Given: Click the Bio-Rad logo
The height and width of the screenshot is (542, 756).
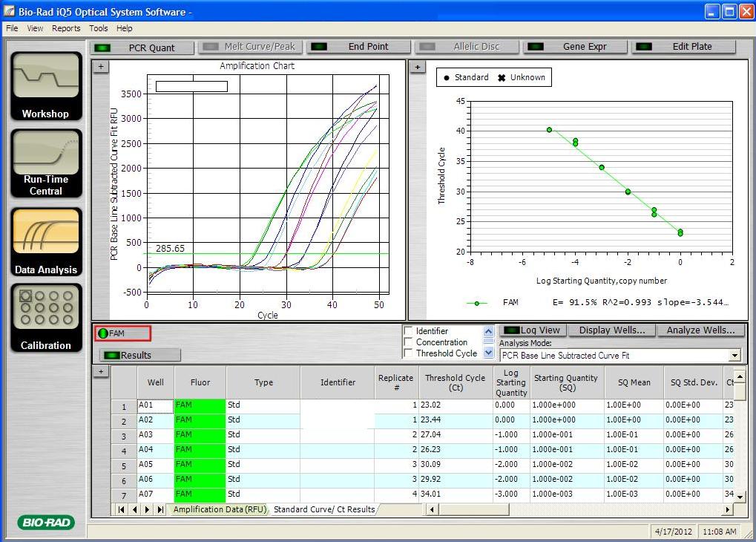Looking at the screenshot, I should tap(46, 522).
